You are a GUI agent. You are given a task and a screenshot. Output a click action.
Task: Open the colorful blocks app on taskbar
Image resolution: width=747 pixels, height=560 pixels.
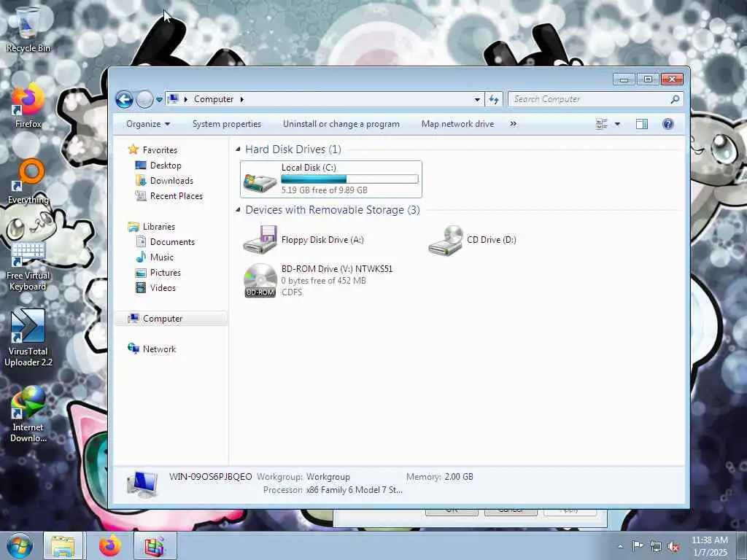click(155, 545)
